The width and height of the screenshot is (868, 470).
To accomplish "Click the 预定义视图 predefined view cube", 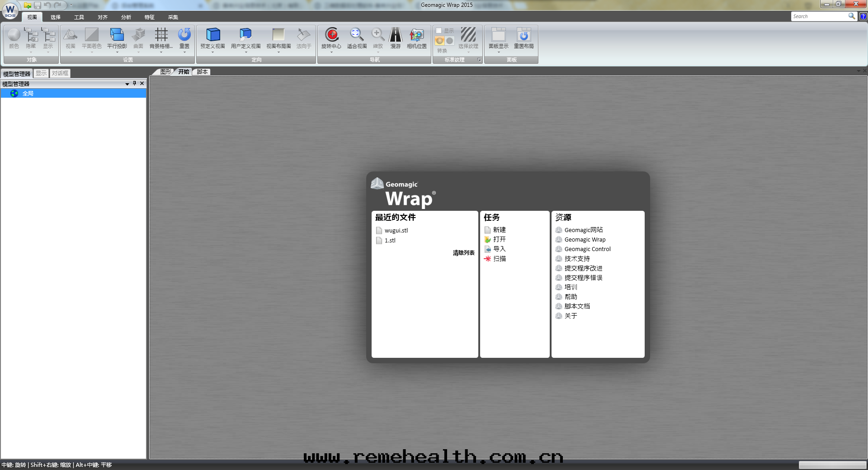I will click(212, 35).
